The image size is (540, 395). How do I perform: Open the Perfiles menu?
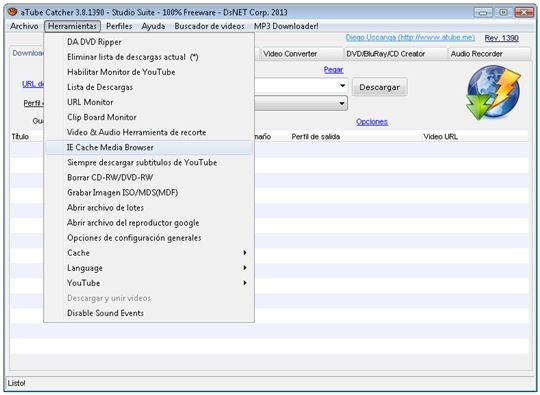point(119,26)
